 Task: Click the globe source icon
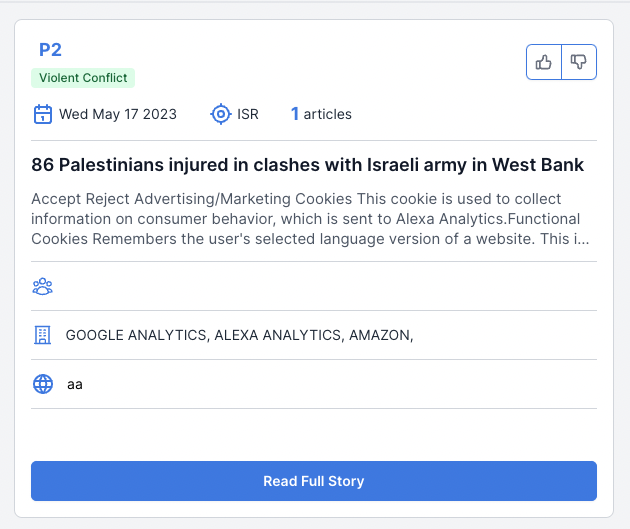[43, 384]
